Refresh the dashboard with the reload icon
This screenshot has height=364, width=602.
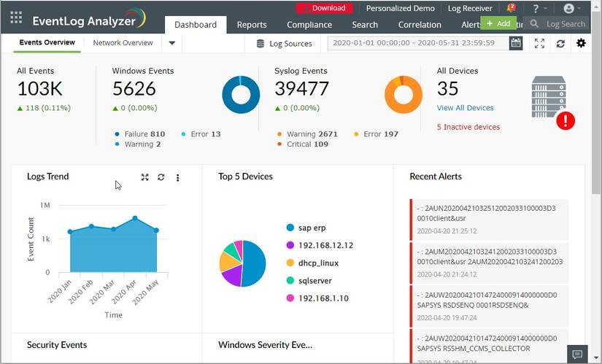coord(560,43)
